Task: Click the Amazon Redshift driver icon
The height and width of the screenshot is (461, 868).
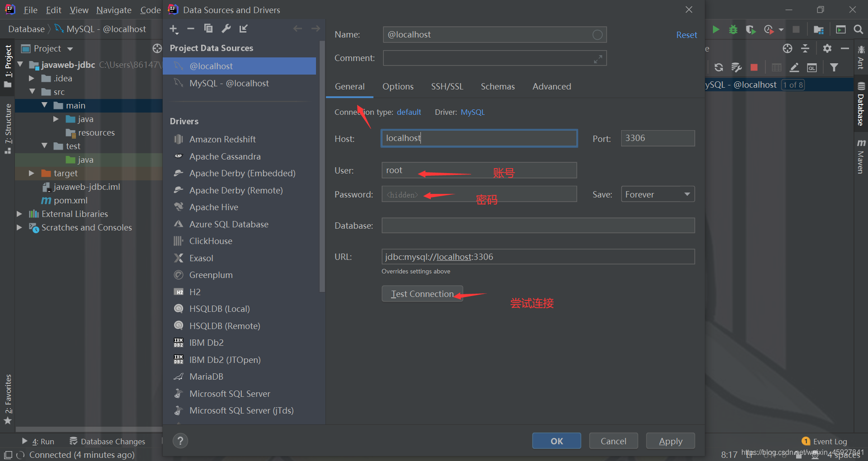Action: (x=179, y=139)
